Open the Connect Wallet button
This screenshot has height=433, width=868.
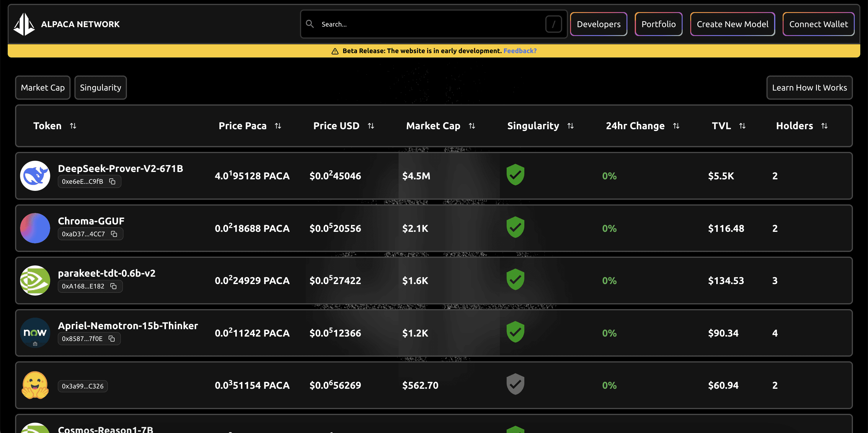click(x=818, y=24)
